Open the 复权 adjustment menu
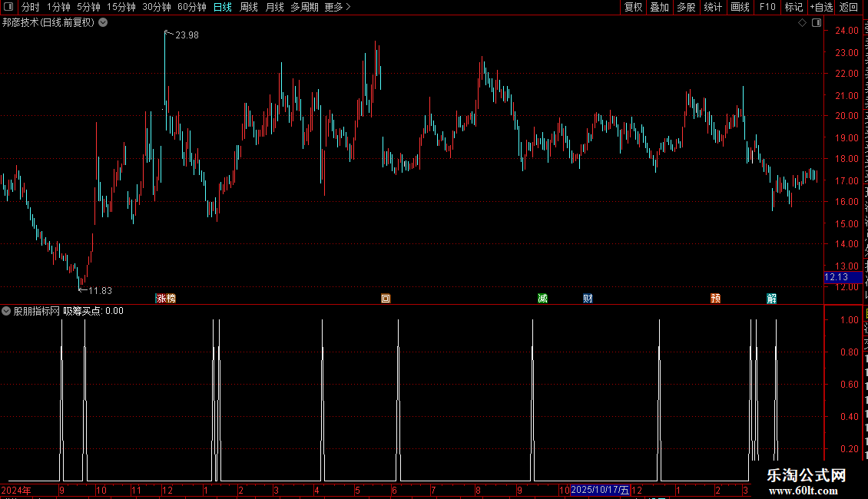This screenshot has width=868, height=499. tap(633, 7)
